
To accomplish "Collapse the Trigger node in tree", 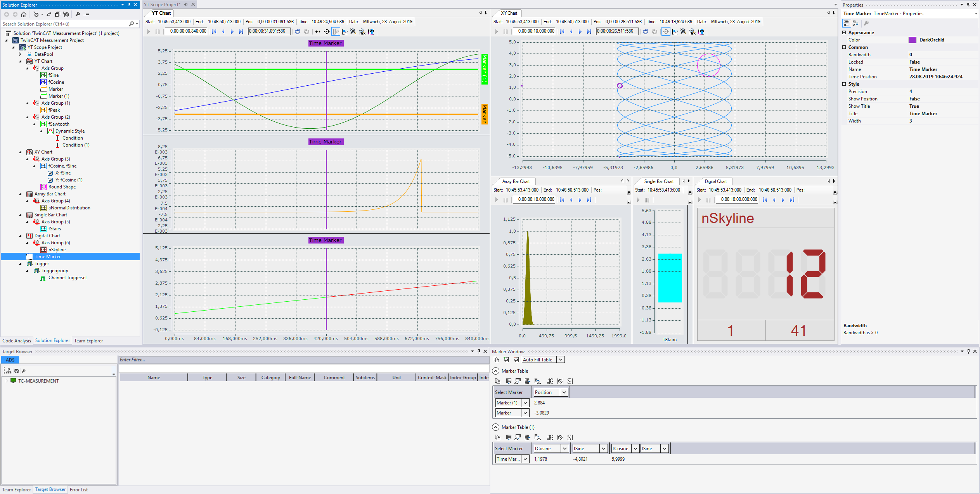I will 20,264.
